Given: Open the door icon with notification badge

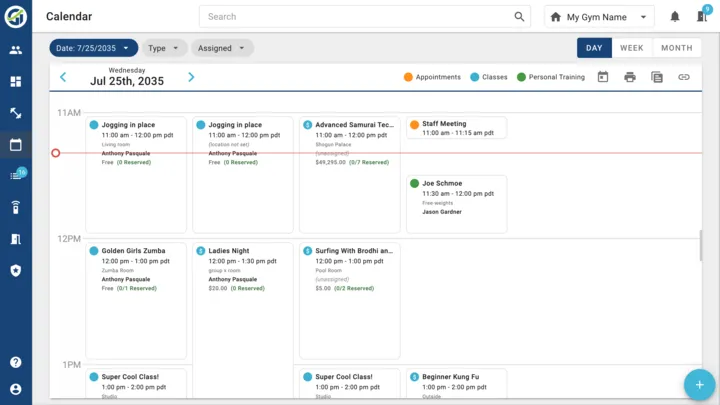Looking at the screenshot, I should (x=703, y=15).
